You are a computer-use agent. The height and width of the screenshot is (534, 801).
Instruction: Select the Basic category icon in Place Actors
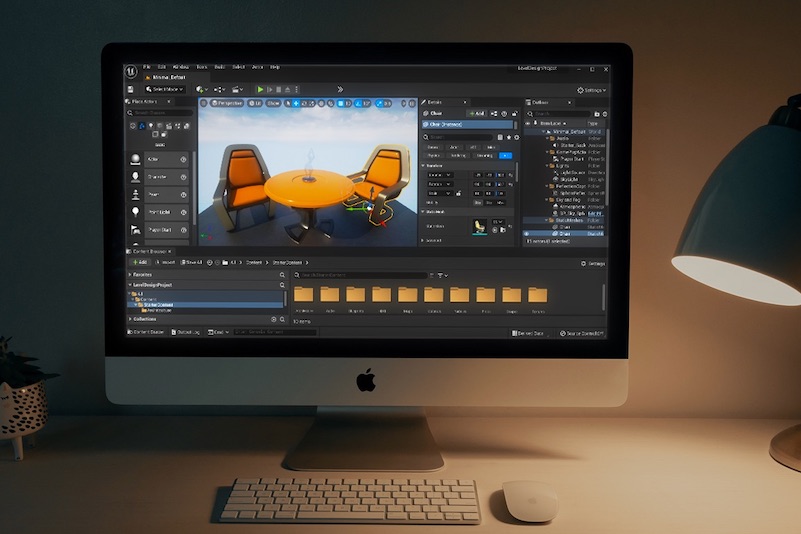tap(142, 125)
